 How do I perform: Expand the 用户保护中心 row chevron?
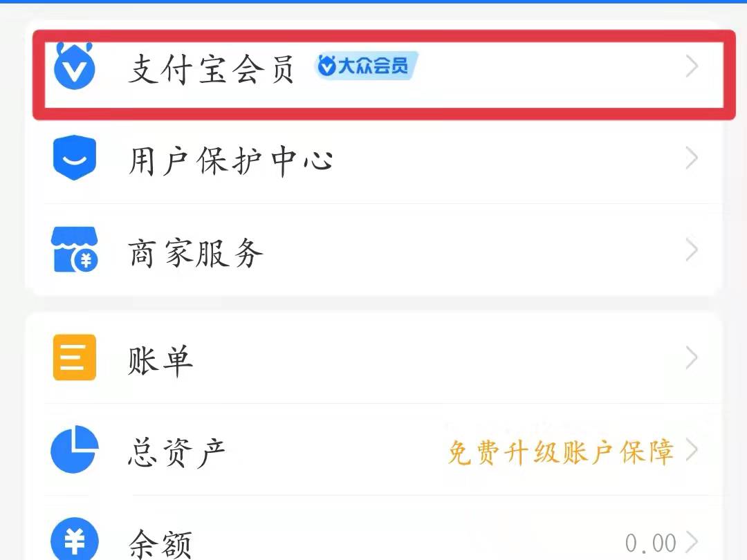(691, 159)
